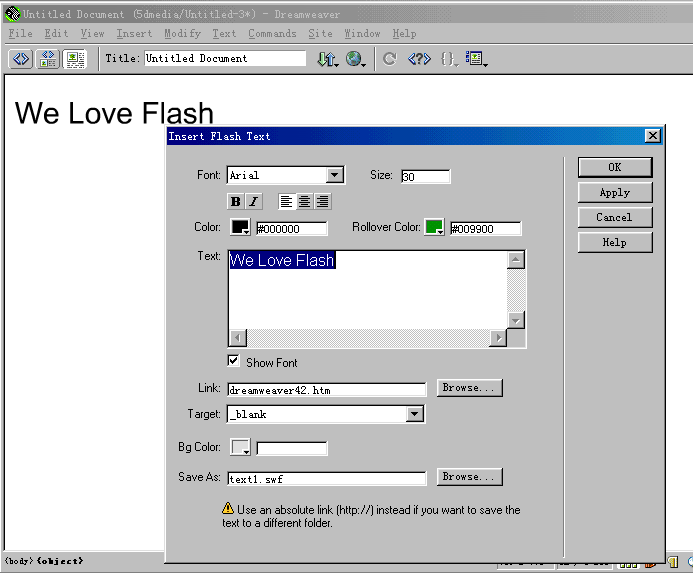693x573 pixels.
Task: Browse for the Save As location
Action: [x=469, y=477]
